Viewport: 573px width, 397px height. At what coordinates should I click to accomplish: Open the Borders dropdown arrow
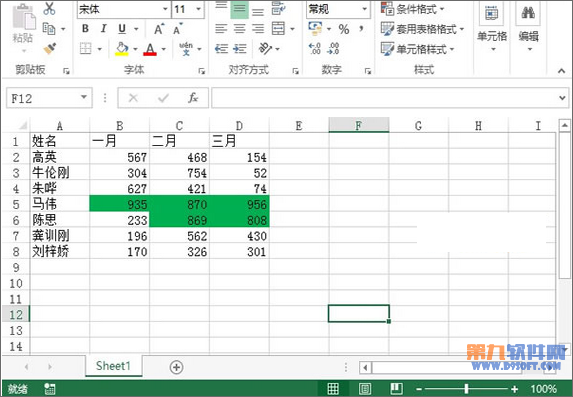point(99,49)
